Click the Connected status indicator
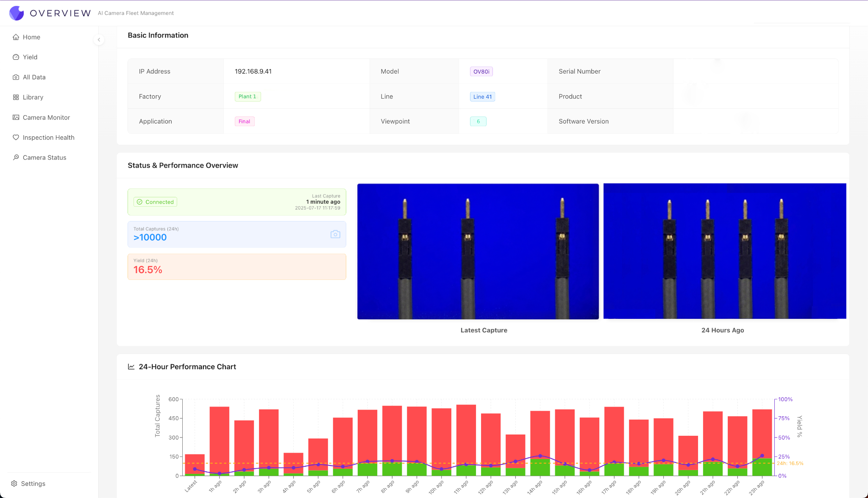Image resolution: width=868 pixels, height=498 pixels. [155, 202]
